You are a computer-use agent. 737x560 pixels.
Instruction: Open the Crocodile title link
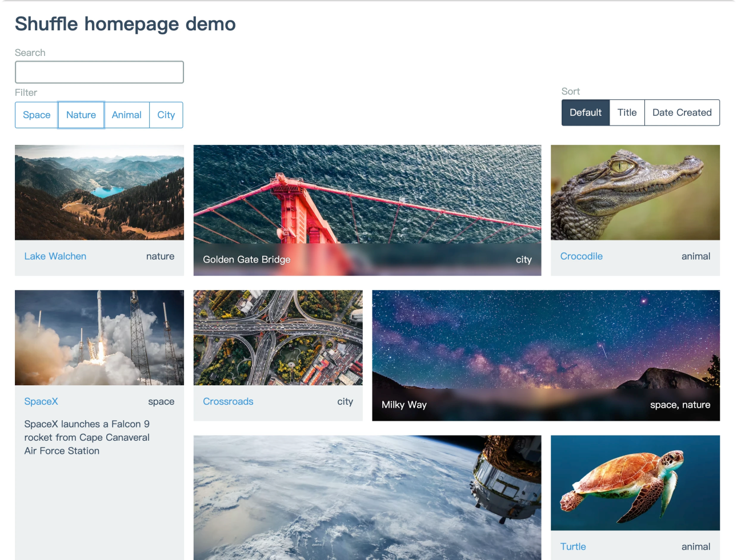tap(581, 256)
